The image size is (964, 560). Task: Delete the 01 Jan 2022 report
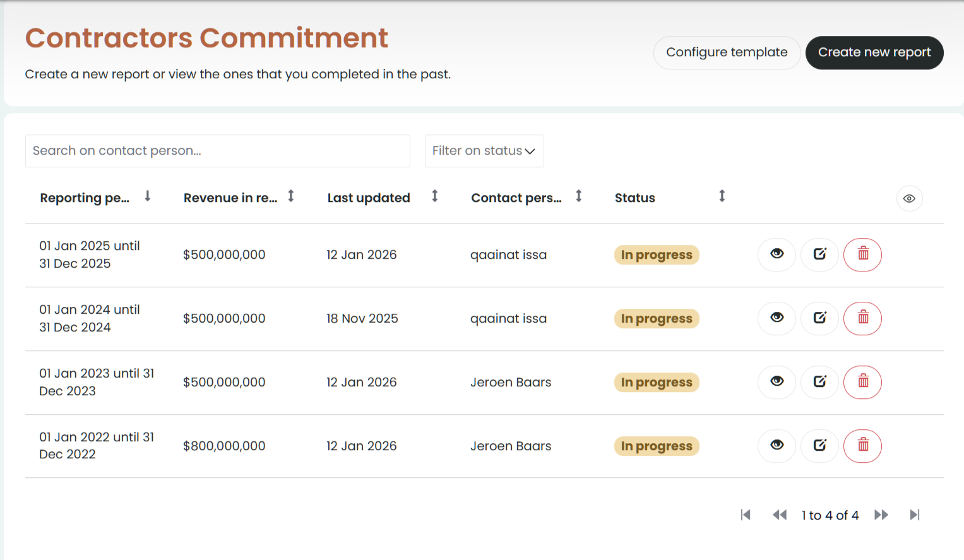coord(862,446)
